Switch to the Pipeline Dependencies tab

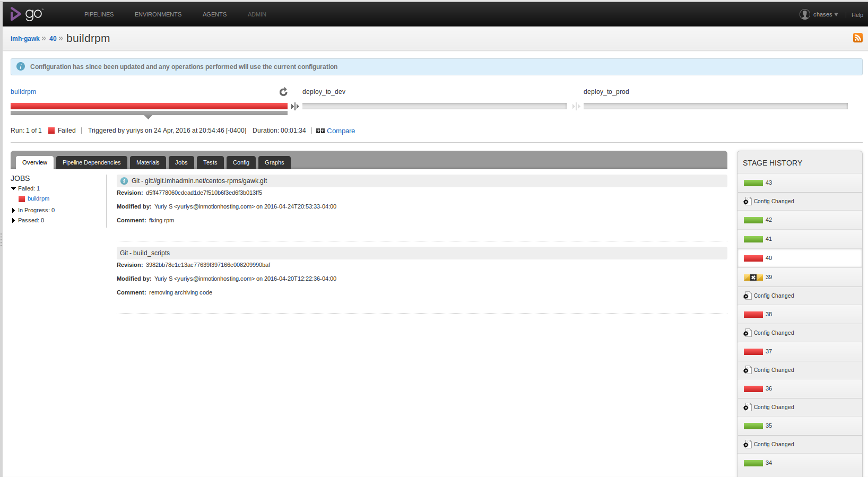click(91, 163)
